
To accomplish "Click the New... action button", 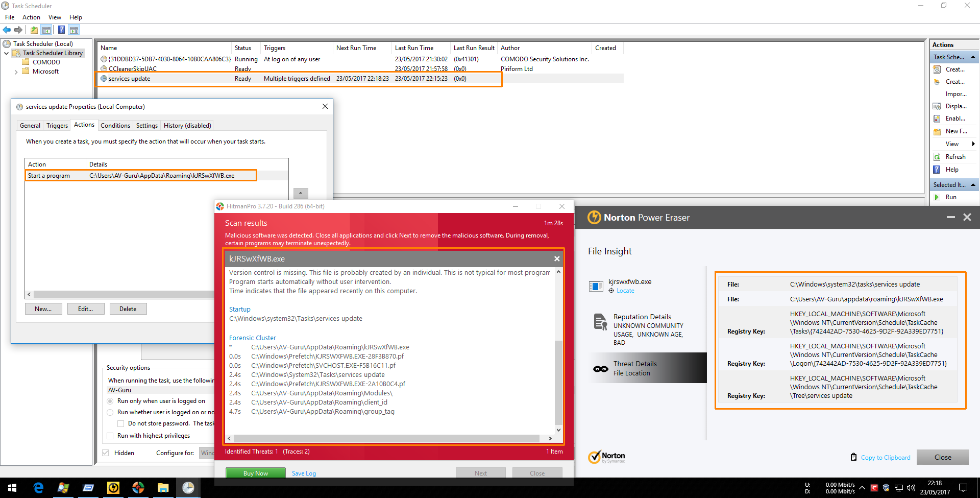I will 43,309.
